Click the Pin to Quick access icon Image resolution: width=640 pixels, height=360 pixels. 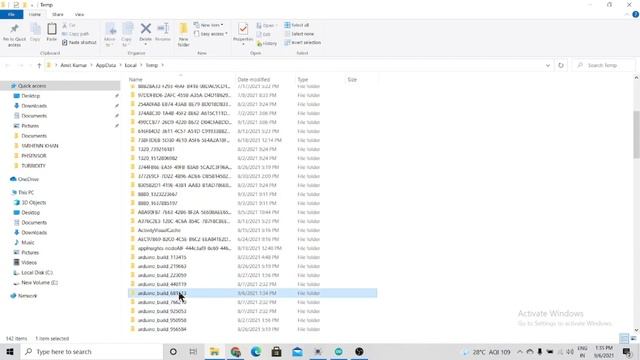pyautogui.click(x=14, y=29)
